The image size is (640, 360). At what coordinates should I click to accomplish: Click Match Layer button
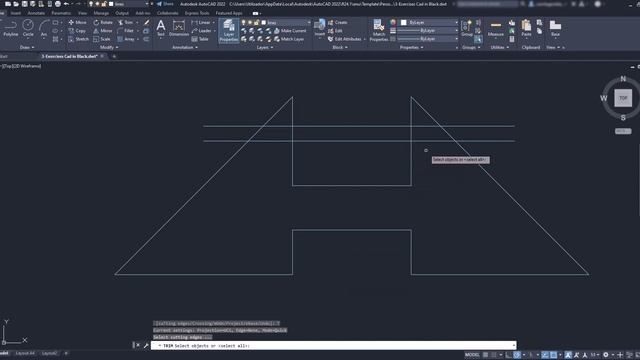(x=289, y=39)
